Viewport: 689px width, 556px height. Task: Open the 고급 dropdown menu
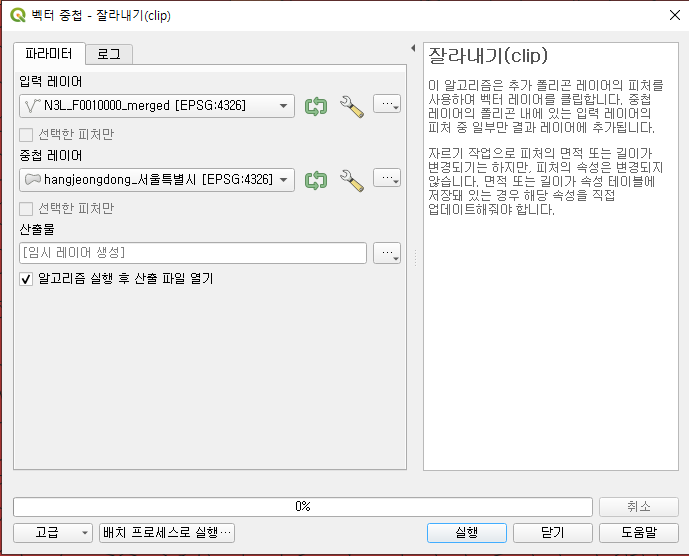pos(52,532)
